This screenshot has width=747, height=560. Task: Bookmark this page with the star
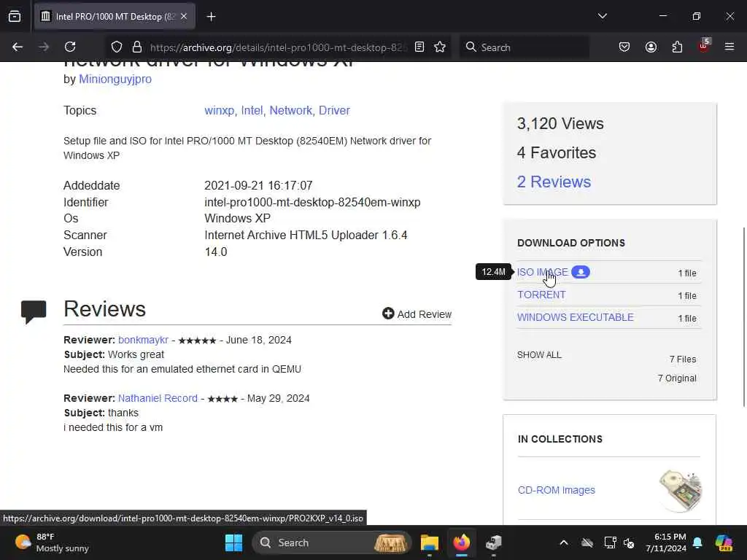[x=440, y=47]
